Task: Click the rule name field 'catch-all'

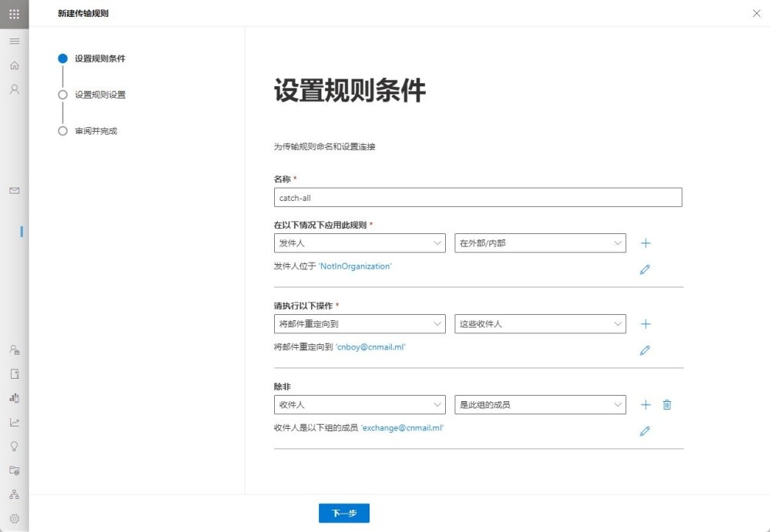Action: pyautogui.click(x=477, y=198)
